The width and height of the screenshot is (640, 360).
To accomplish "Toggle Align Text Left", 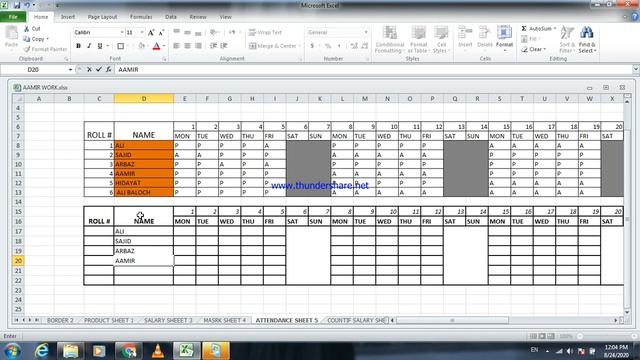I will (x=176, y=46).
